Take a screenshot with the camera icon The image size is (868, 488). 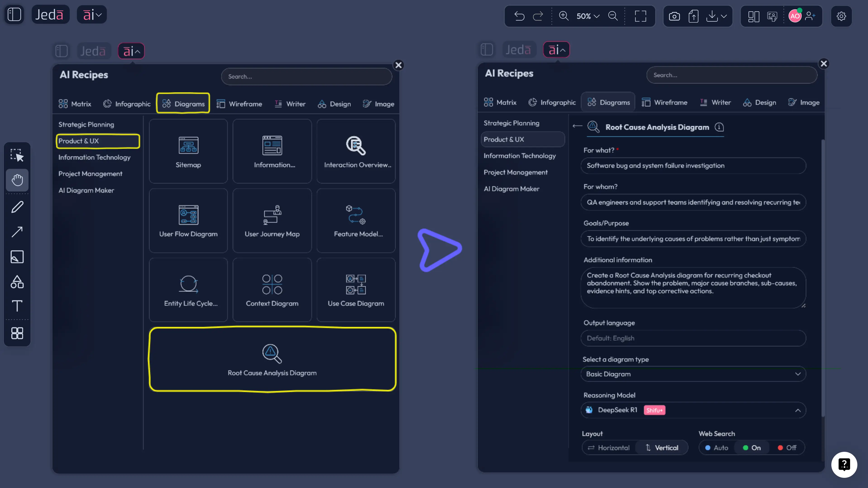tap(674, 16)
